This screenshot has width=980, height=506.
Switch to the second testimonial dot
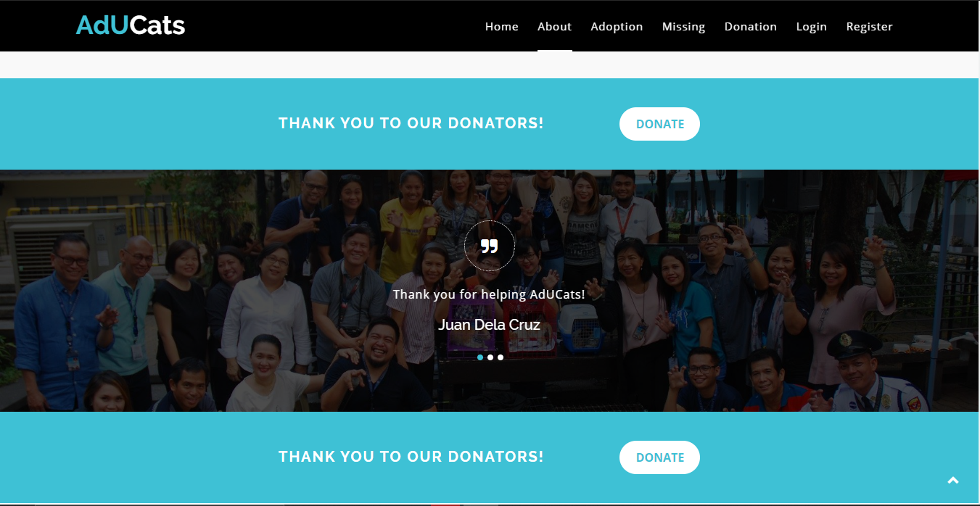coord(490,357)
